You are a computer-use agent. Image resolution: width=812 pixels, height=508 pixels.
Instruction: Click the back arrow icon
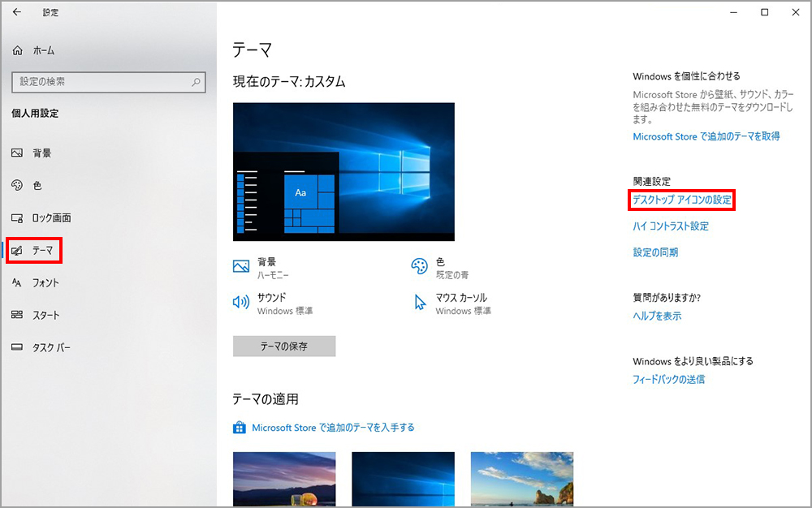pyautogui.click(x=17, y=12)
